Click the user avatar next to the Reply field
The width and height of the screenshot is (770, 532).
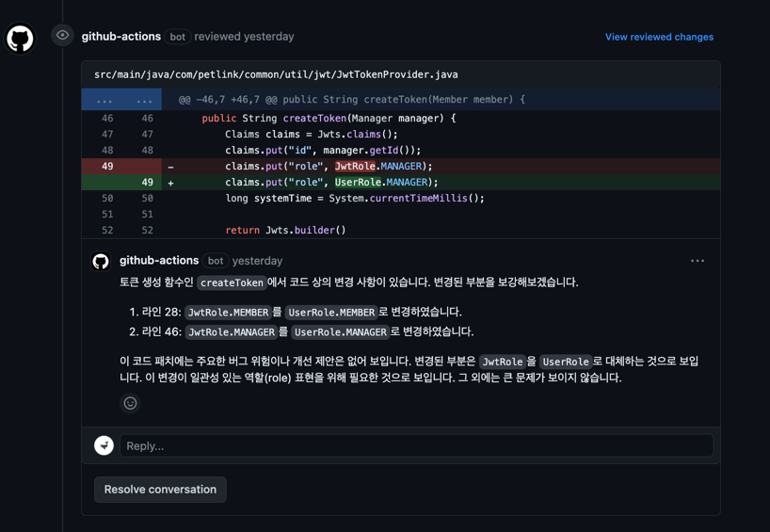pyautogui.click(x=104, y=445)
